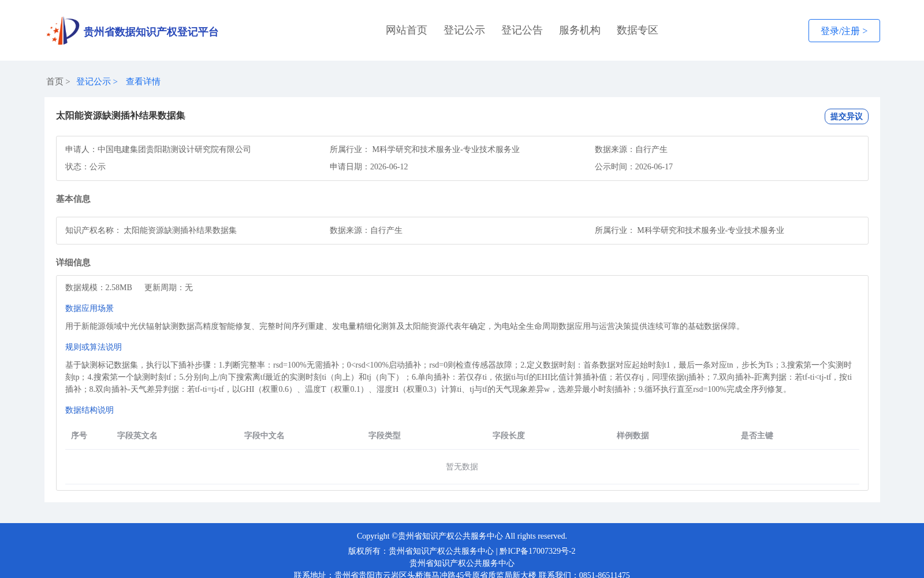This screenshot has width=924, height=578.
Task: Click the usage scenario paragraph text
Action: [404, 326]
